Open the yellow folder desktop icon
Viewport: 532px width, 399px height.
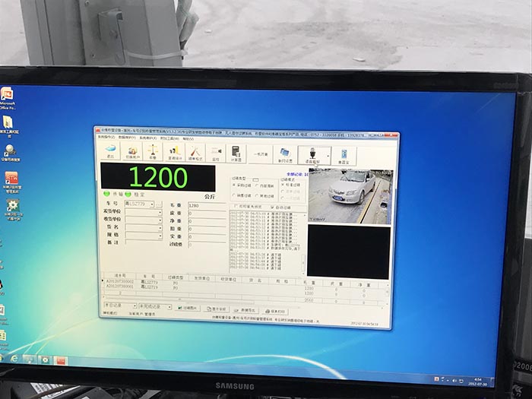[x=8, y=127]
